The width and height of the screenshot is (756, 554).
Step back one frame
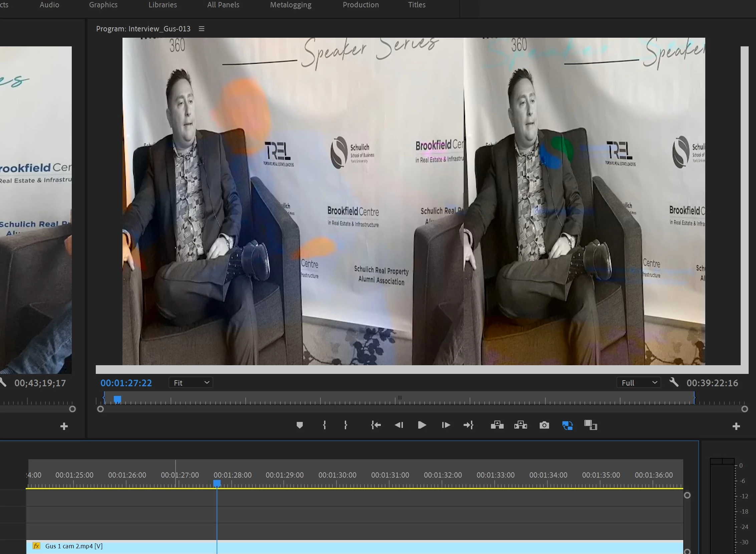coord(399,425)
